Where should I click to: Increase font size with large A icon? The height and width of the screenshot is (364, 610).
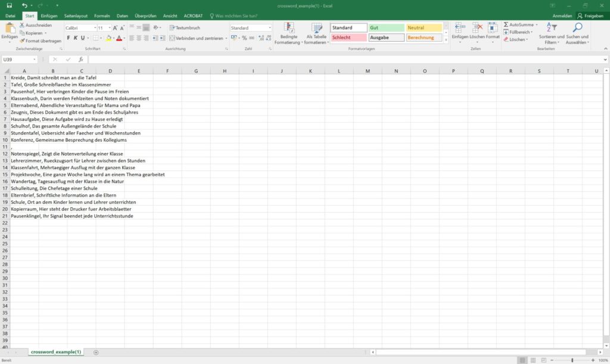[115, 28]
